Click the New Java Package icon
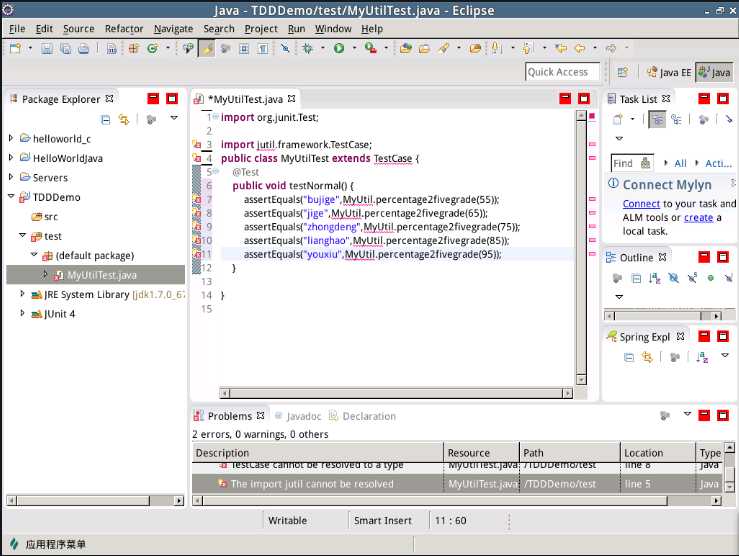The height and width of the screenshot is (556, 739). [134, 48]
